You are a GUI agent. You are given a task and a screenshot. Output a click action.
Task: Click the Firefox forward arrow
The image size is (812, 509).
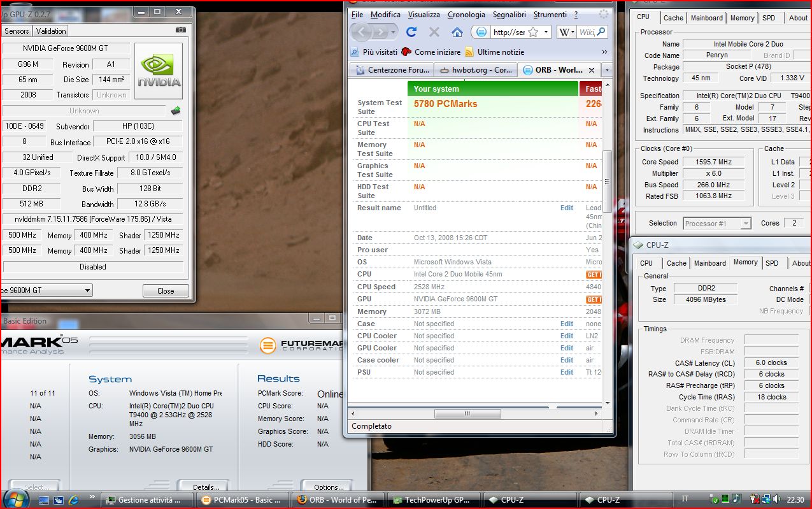[x=380, y=32]
